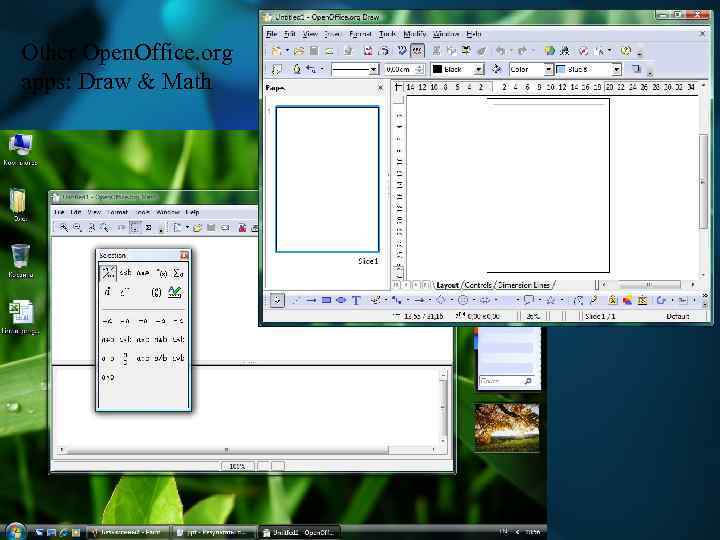Expand the Connector tool dropdown arrow
Viewport: 720px width, 540px height.
[408, 300]
